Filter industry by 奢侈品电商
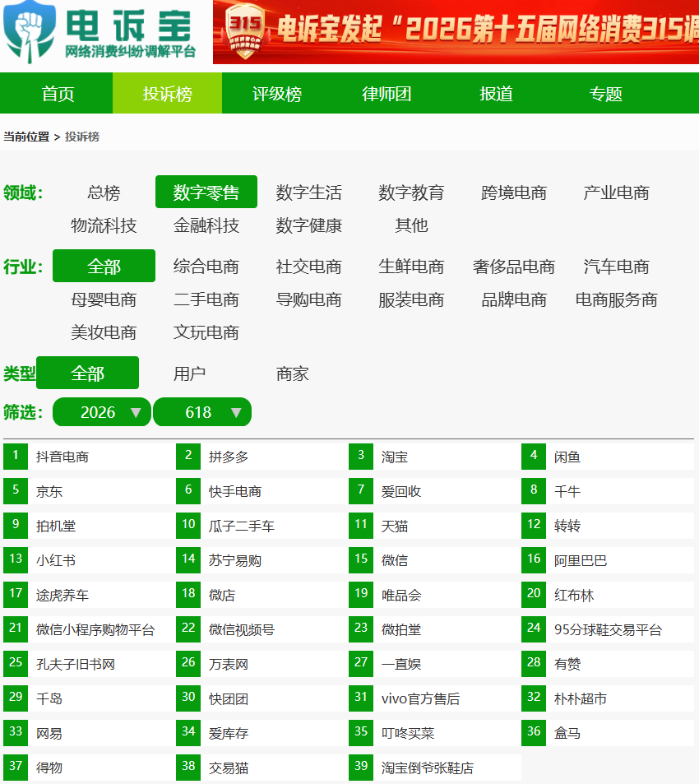The image size is (699, 784). (x=514, y=266)
